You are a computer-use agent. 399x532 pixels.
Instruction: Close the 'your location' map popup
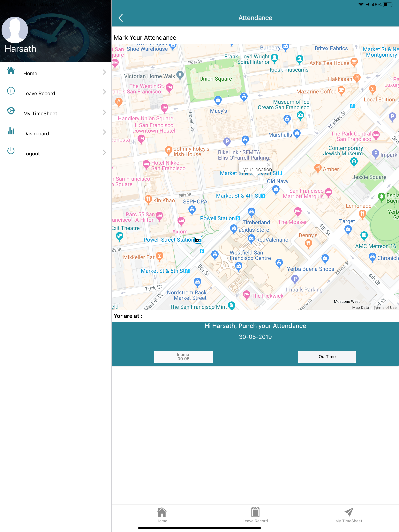[269, 165]
